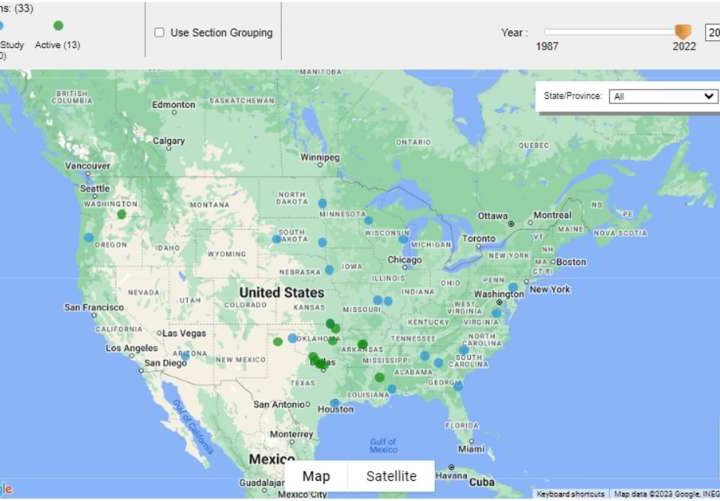
Task: Switch to Satellite map view
Action: (391, 476)
